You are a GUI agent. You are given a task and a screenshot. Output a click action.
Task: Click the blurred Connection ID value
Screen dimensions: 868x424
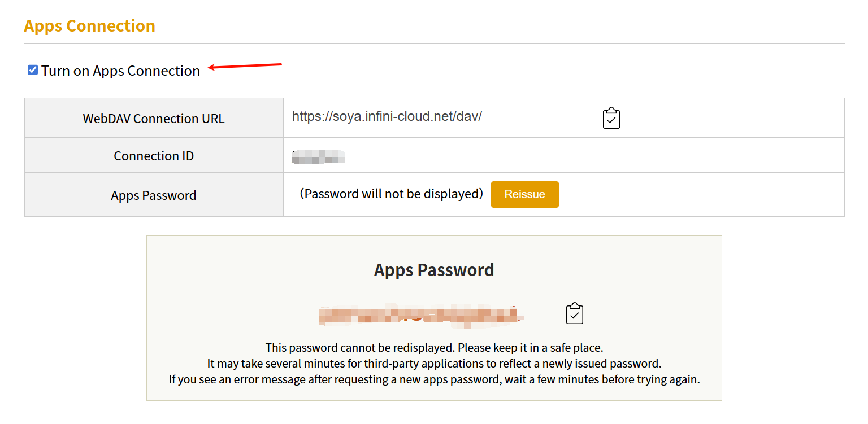318,156
